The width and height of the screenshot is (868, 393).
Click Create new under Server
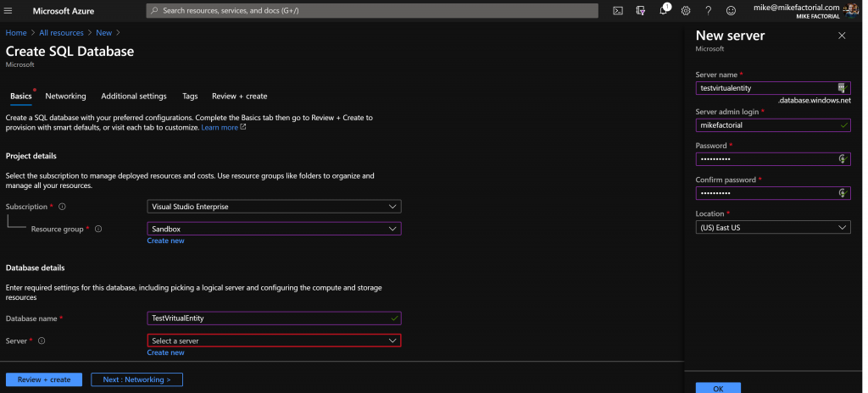[165, 352]
